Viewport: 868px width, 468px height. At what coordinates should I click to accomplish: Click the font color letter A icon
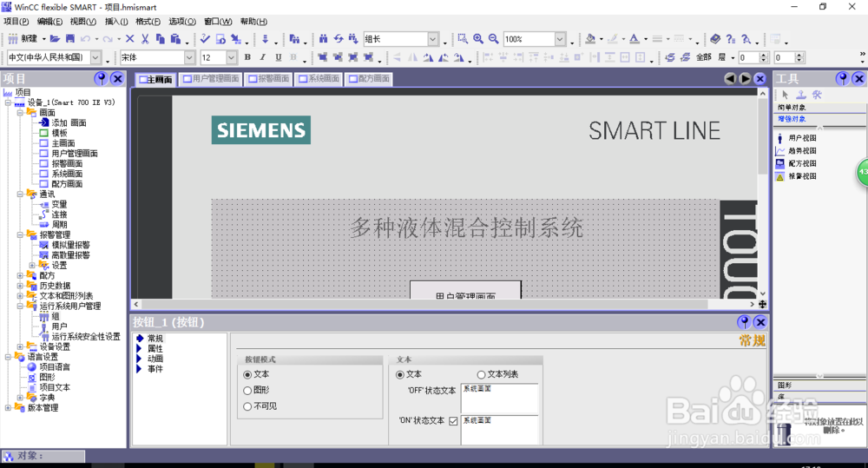(635, 39)
